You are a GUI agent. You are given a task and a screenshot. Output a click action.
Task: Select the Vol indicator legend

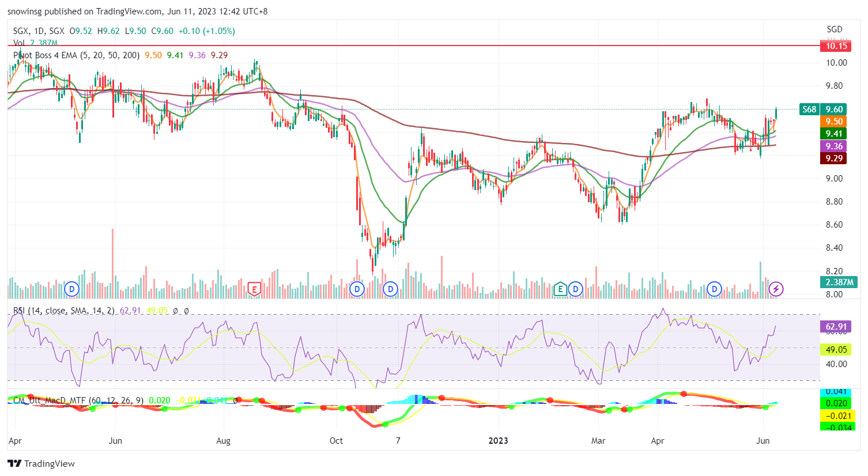point(19,43)
